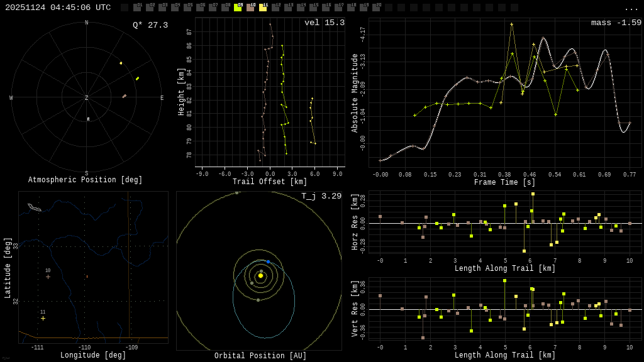Image resolution: width=644 pixels, height=362 pixels.
Task: Select station 10 cross marker on map
Action: point(48,277)
